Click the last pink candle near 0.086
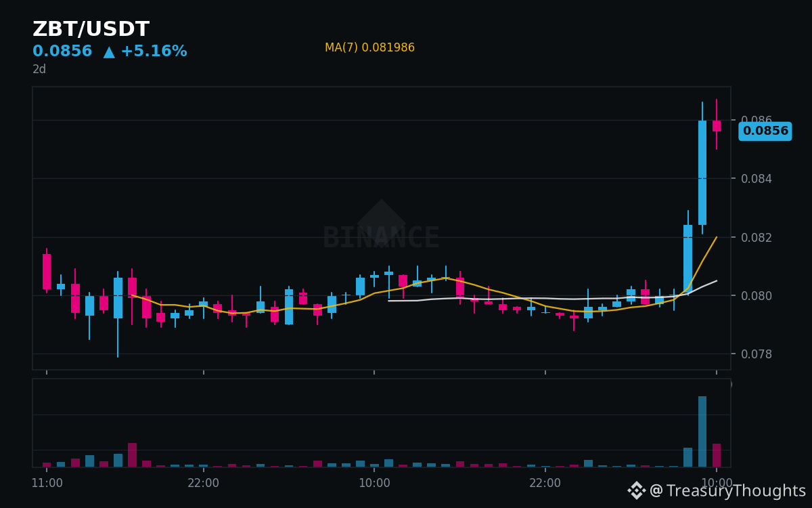The height and width of the screenshot is (508, 812). coord(717,125)
